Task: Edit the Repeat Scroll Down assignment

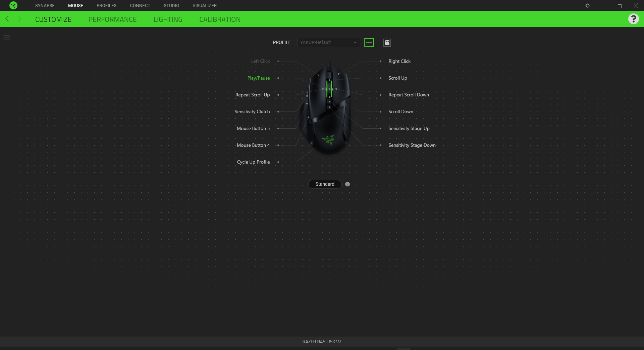Action: pos(409,95)
